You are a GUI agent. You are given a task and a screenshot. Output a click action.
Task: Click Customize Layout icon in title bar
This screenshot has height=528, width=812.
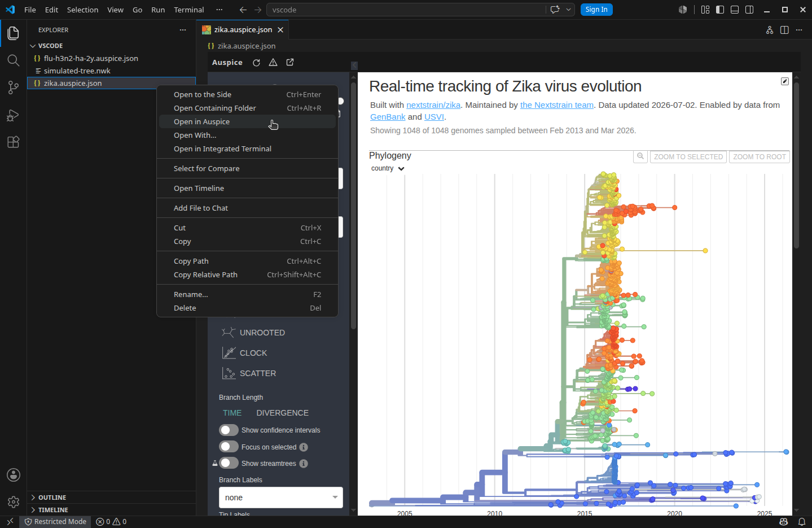point(705,10)
